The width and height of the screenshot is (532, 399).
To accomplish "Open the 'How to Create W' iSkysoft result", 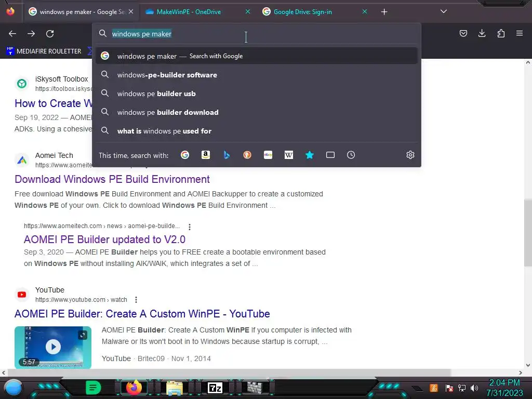I will 54,103.
